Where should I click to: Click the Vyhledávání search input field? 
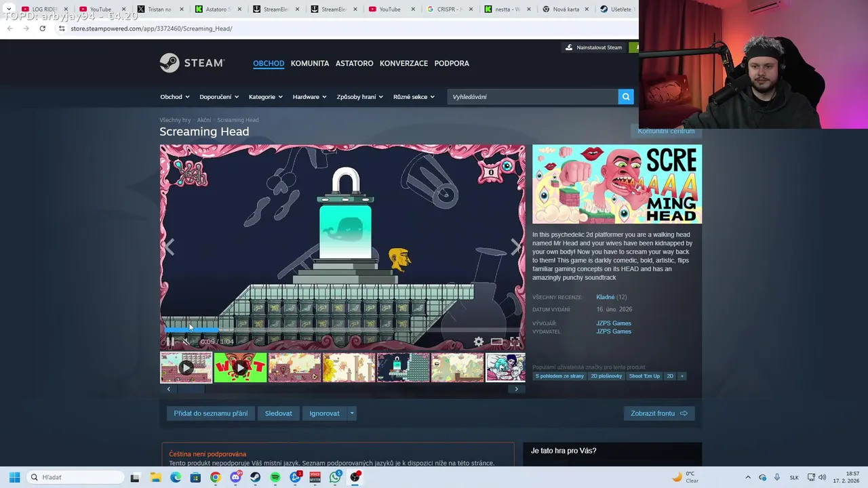click(533, 97)
